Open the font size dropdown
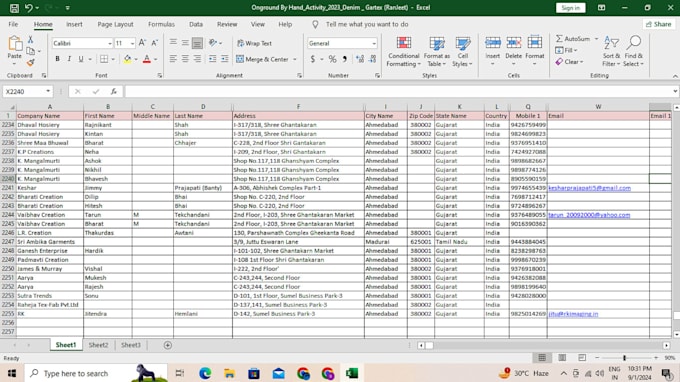 [132, 43]
